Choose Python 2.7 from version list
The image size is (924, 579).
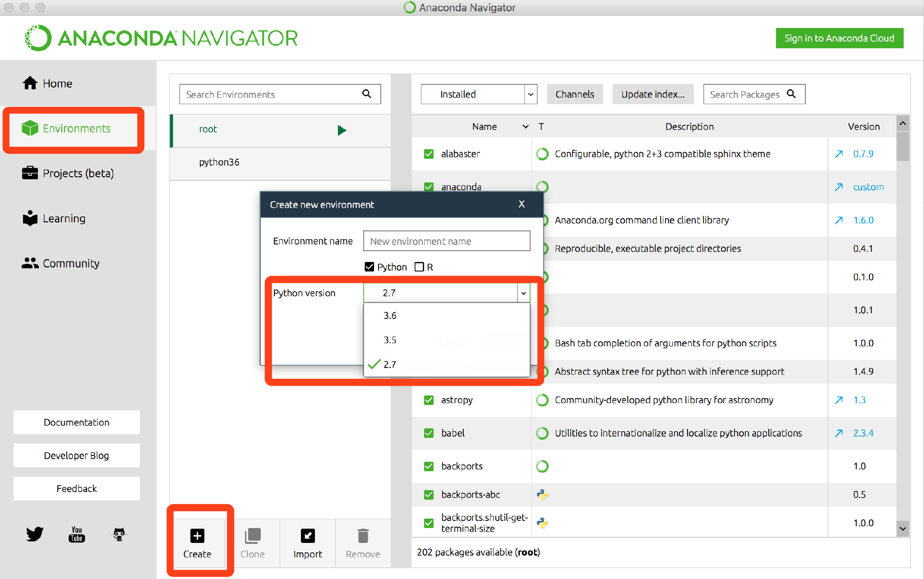447,364
